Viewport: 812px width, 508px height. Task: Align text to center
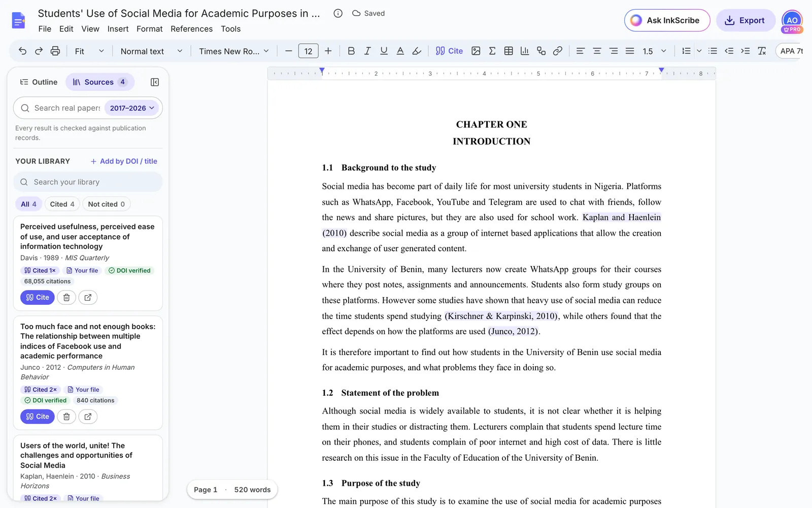597,51
